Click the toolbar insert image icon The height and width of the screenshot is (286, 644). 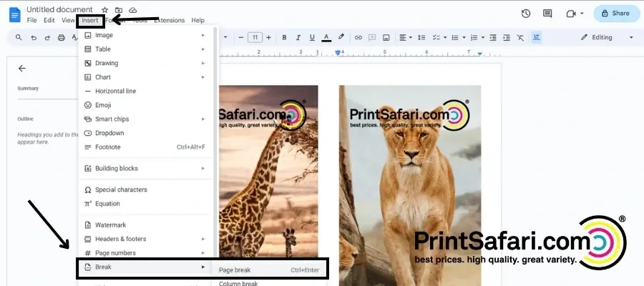point(386,37)
